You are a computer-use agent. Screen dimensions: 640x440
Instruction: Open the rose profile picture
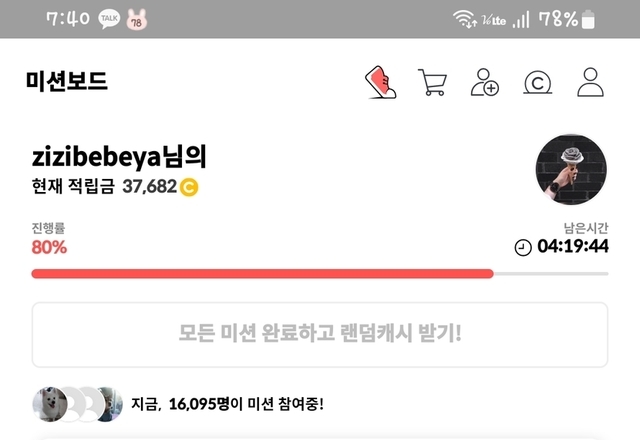[571, 169]
